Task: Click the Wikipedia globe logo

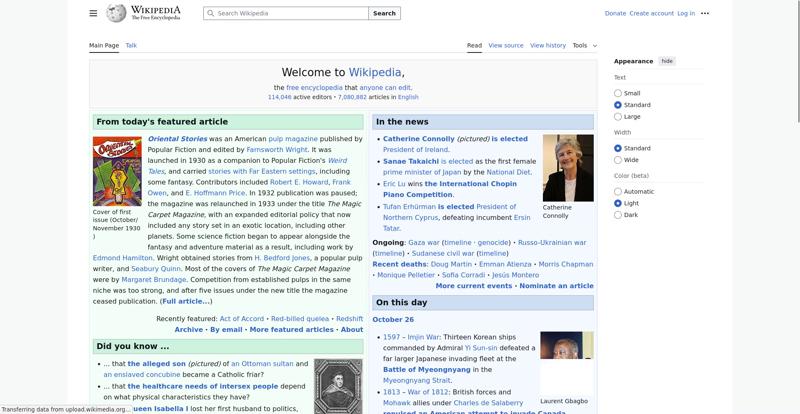Action: pyautogui.click(x=117, y=13)
